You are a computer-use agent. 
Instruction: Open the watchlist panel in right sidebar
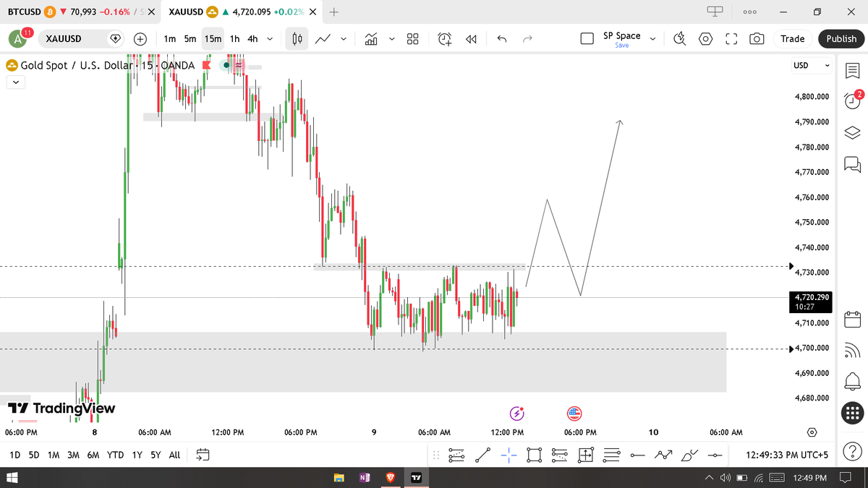point(852,71)
